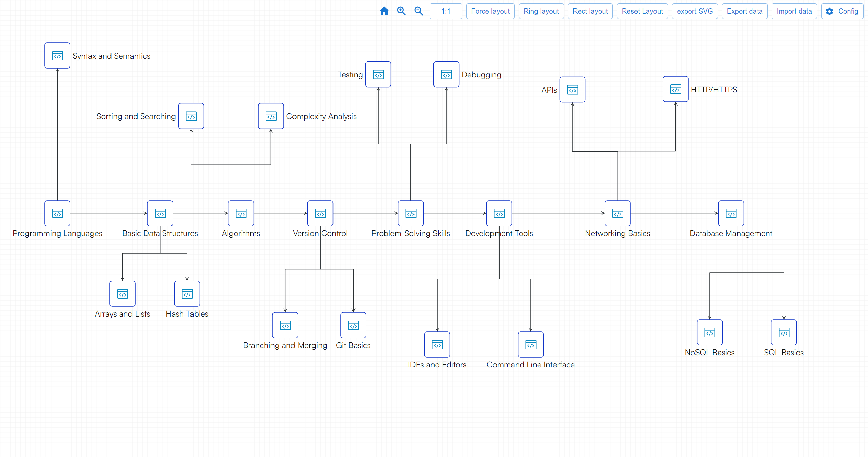Click the Hash Tables node icon
Viewport: 868px width, 457px height.
(x=187, y=294)
